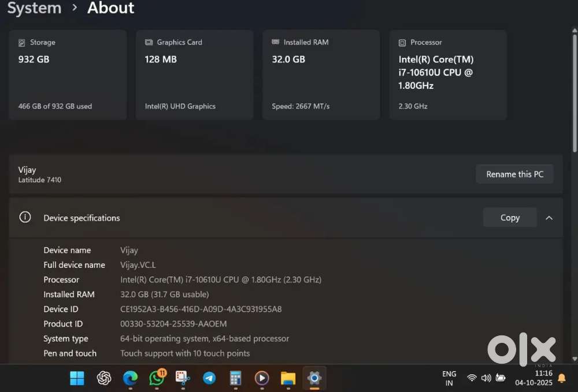Select the About breadcrumb item
578x392 pixels.
coord(110,8)
